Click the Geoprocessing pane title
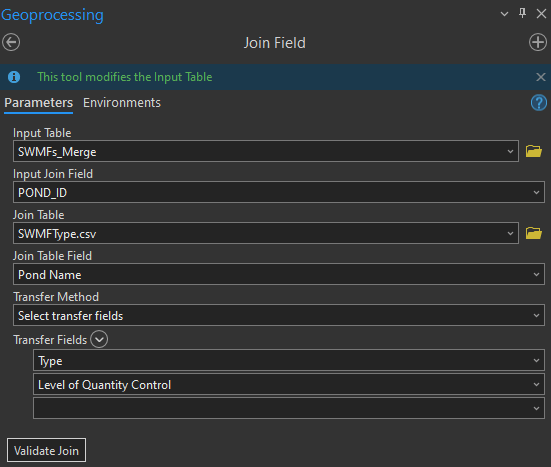The height and width of the screenshot is (467, 551). (x=52, y=15)
